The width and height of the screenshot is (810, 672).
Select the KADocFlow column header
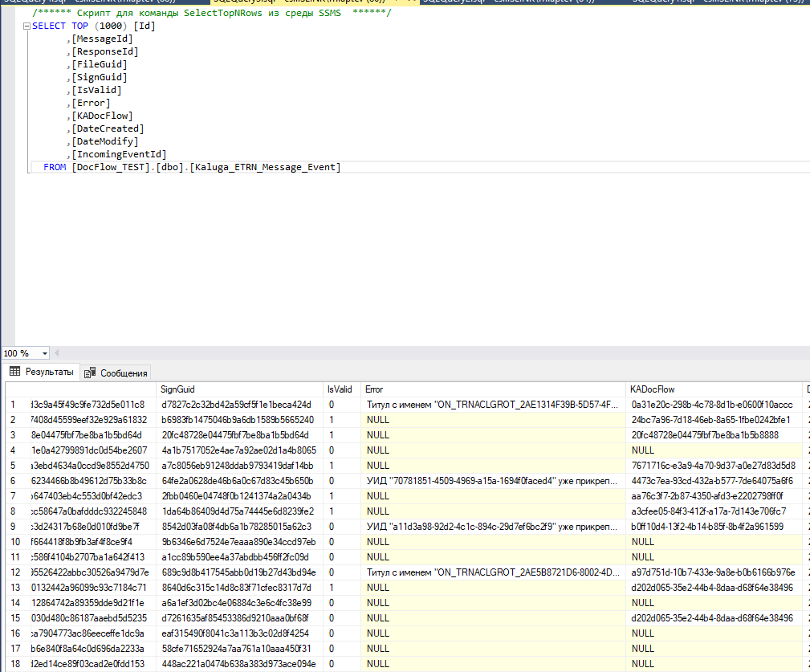click(x=714, y=389)
